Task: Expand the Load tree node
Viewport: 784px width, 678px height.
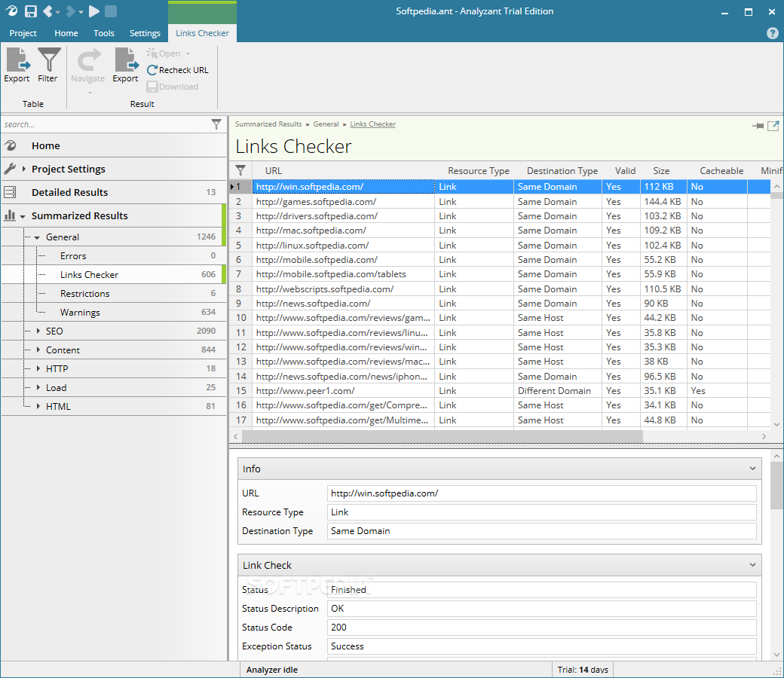Action: click(38, 387)
